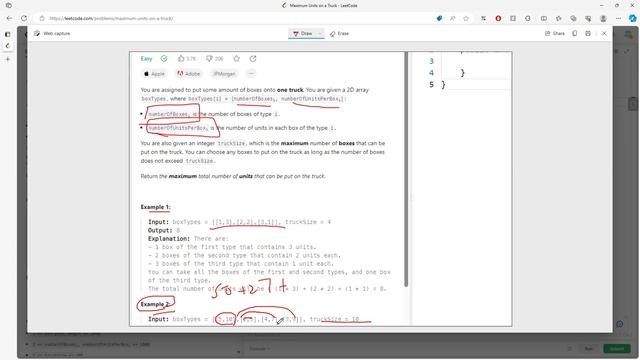Open the vertical tab actions menu
Viewport: 640px width, 360px height.
[x=7, y=34]
